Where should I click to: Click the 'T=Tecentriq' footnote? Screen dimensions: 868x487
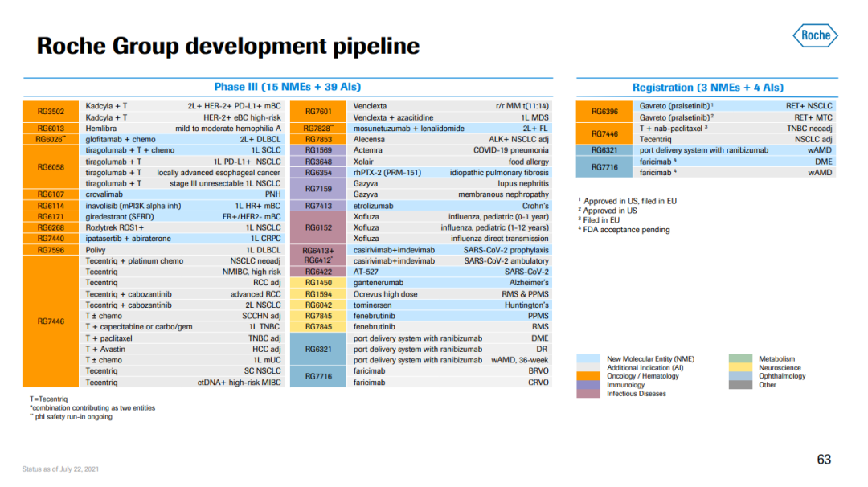[49, 399]
